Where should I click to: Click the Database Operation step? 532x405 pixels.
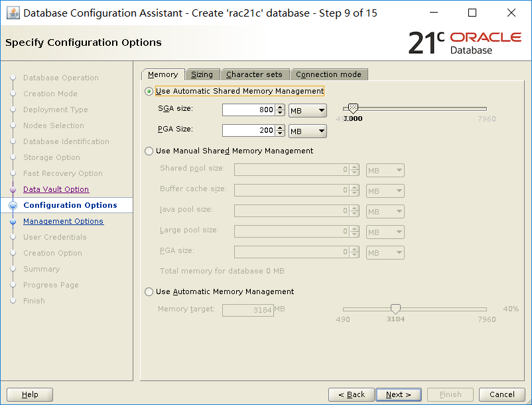[x=61, y=78]
